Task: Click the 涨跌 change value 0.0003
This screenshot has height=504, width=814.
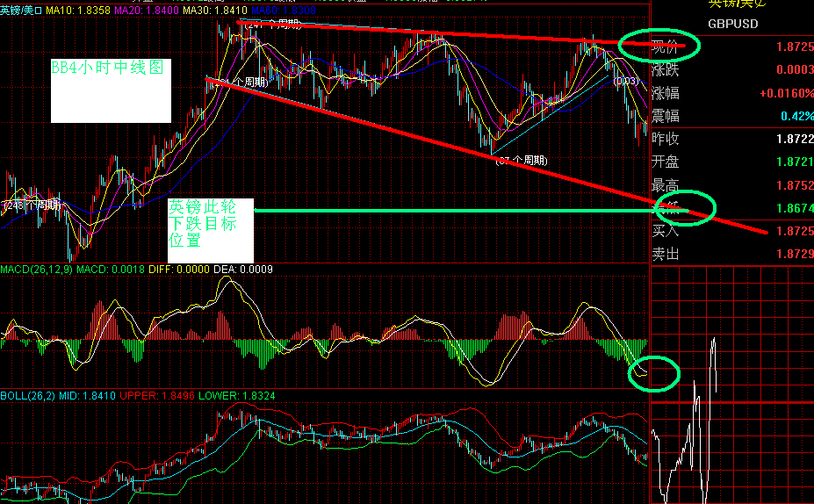Action: pos(795,69)
